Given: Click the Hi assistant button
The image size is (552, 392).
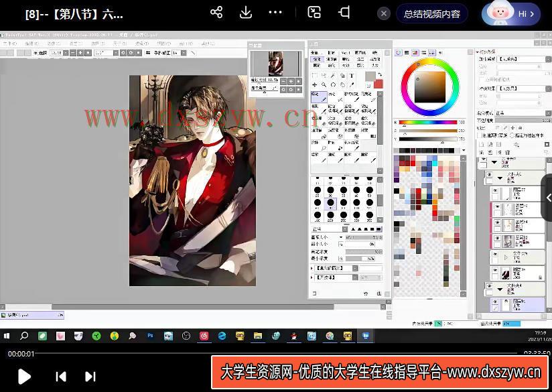Looking at the screenshot, I should coord(511,13).
